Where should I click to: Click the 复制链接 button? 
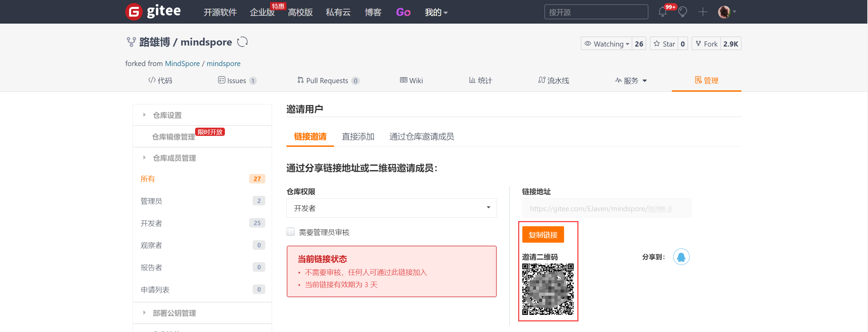pyautogui.click(x=543, y=234)
